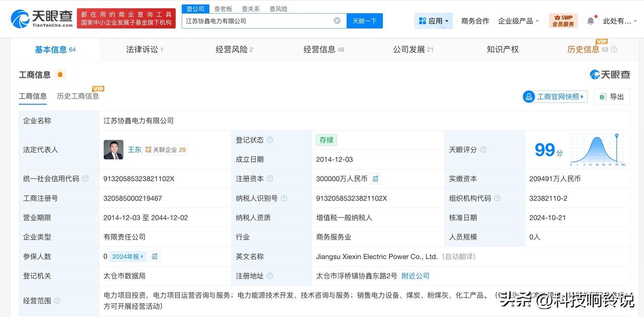
Task: Open the 商务合作 link
Action: click(475, 21)
